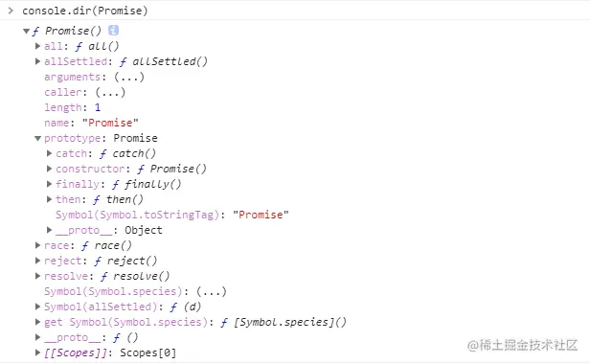
Task: Click the console.dir(Promise) command line
Action: (85, 11)
